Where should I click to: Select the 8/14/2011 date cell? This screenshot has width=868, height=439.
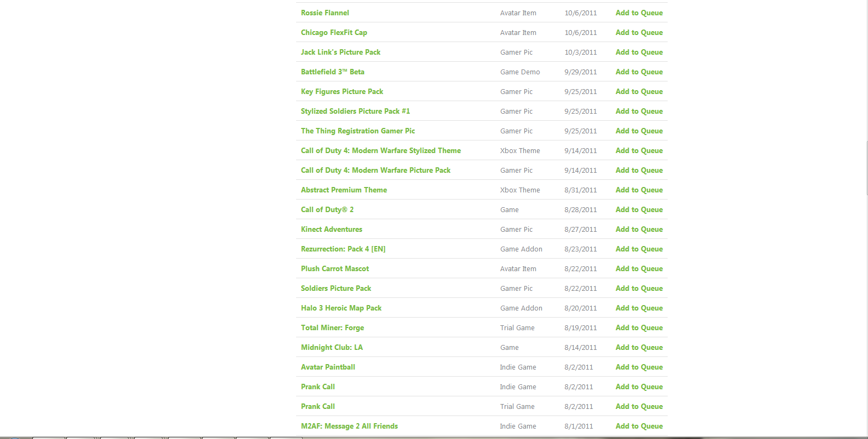581,347
